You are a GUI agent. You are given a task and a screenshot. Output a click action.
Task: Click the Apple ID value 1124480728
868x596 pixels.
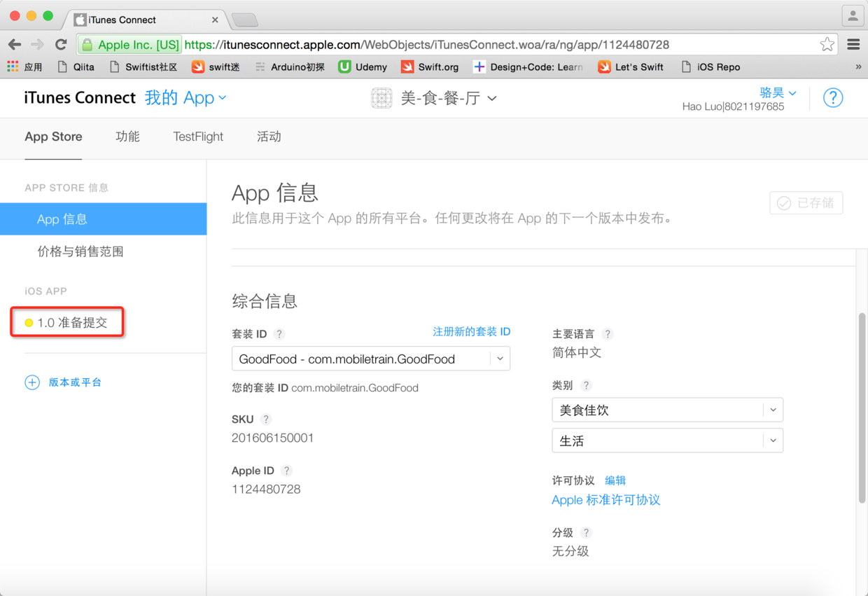click(x=266, y=489)
